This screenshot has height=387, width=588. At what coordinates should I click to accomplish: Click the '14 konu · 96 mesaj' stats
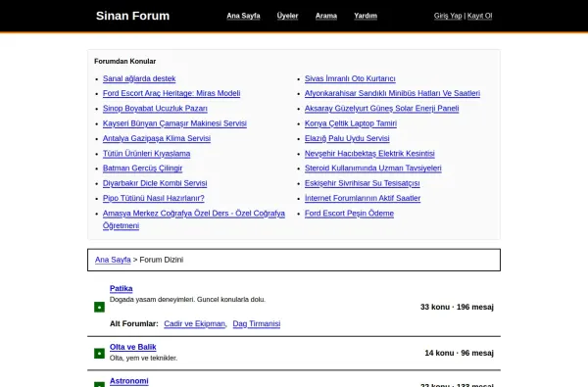tap(460, 353)
